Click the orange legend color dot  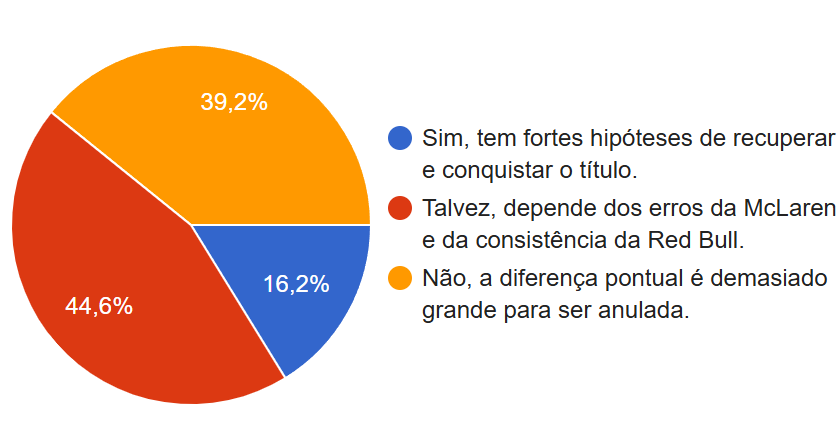(x=400, y=279)
